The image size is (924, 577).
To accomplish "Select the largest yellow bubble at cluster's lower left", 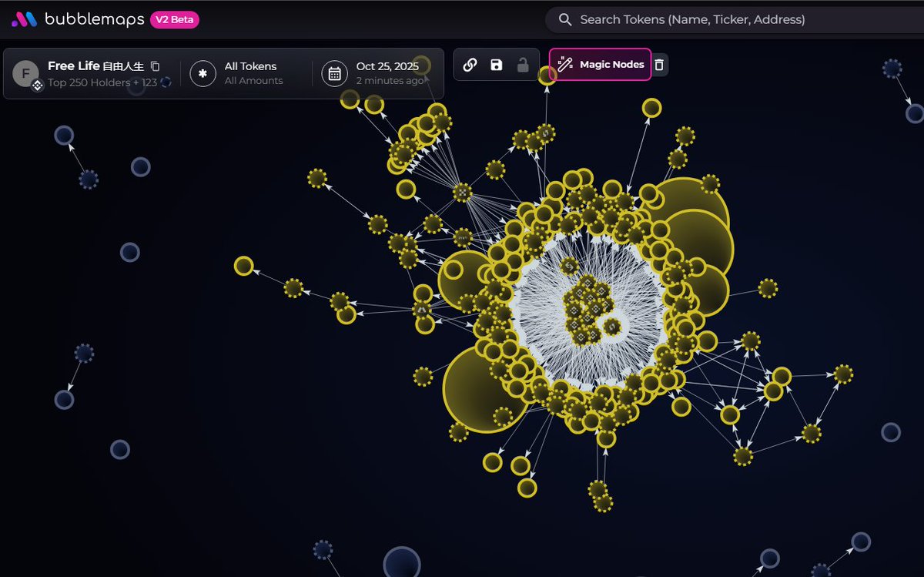I will 486,389.
